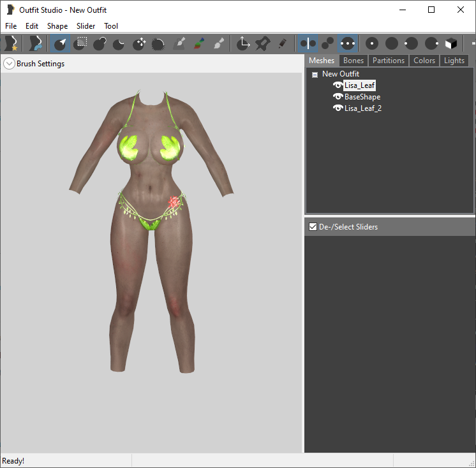Switch to the Bones tab

click(x=353, y=61)
